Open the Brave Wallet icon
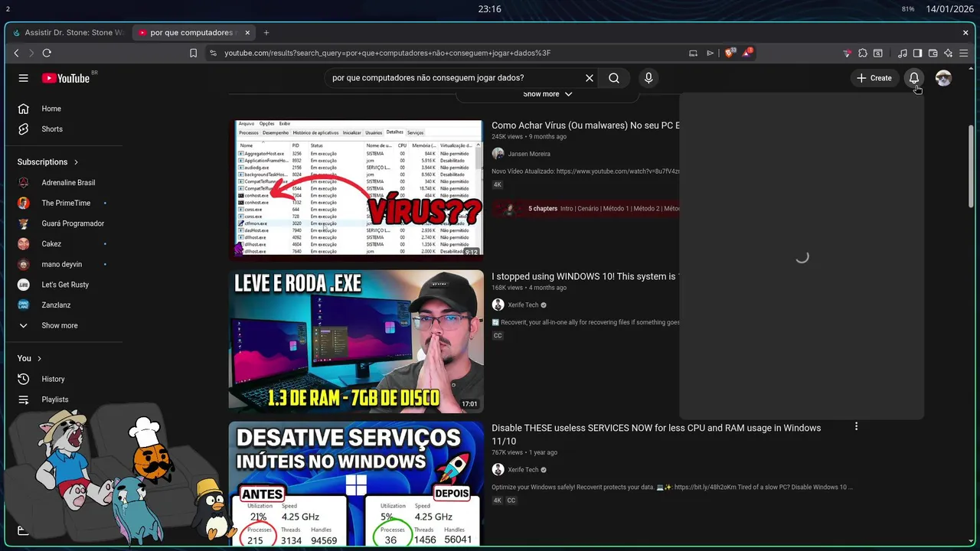Image resolution: width=980 pixels, height=551 pixels. pyautogui.click(x=933, y=53)
